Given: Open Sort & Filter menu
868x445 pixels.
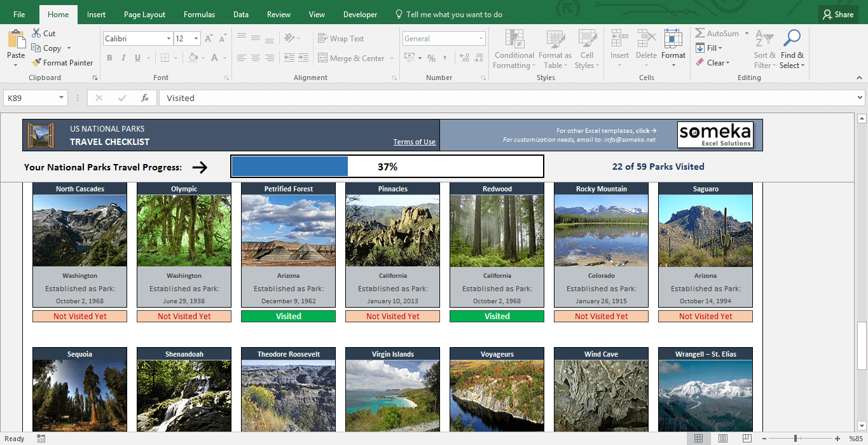Looking at the screenshot, I should tap(765, 50).
